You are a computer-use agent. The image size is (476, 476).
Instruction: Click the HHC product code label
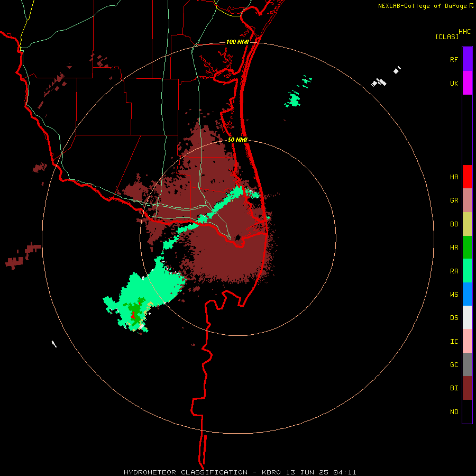point(464,32)
